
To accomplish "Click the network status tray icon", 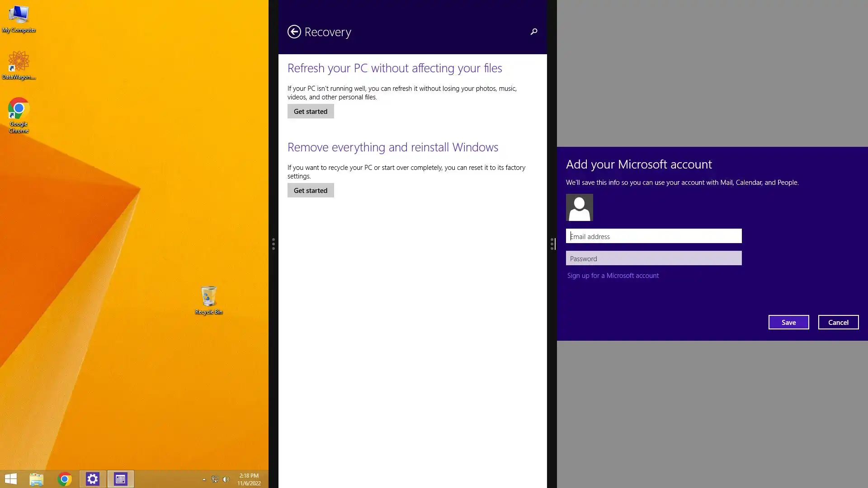I will [x=215, y=479].
